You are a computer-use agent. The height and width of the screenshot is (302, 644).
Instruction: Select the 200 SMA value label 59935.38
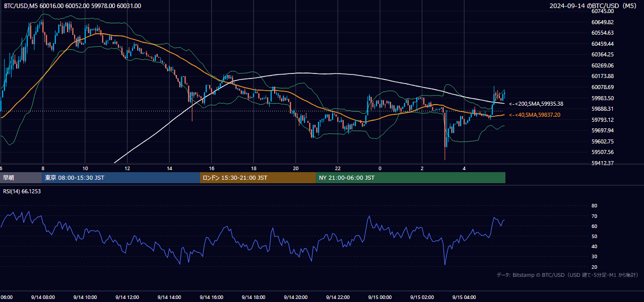click(x=536, y=104)
